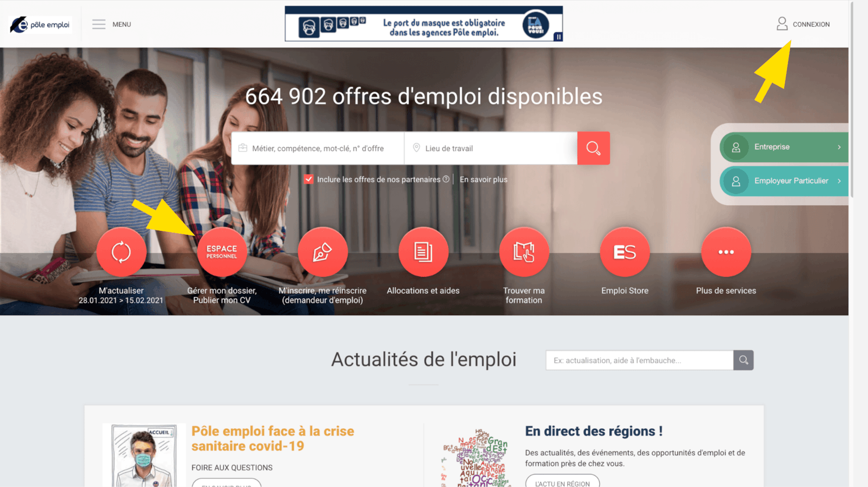Click the Connexion user icon
Image resolution: width=868 pixels, height=487 pixels.
pos(782,24)
